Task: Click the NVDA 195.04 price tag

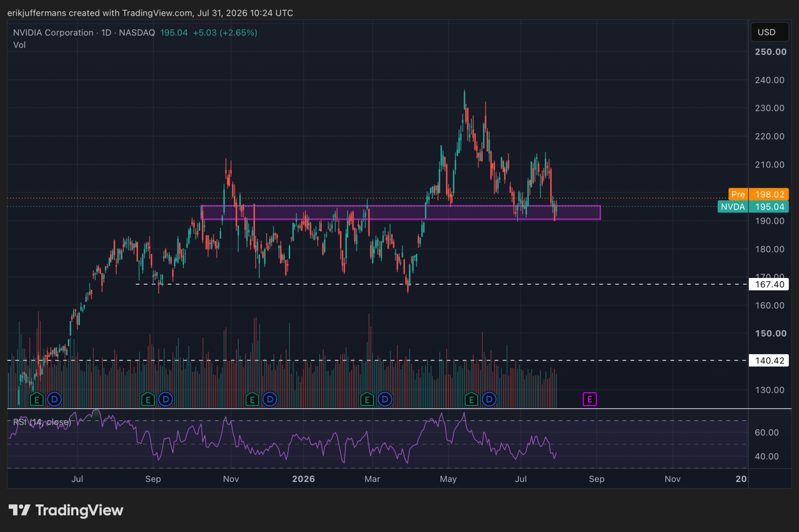Action: tap(753, 207)
